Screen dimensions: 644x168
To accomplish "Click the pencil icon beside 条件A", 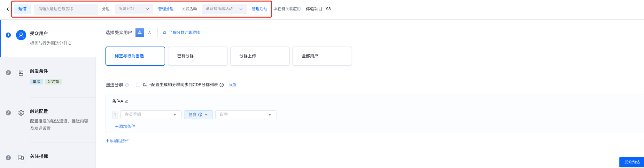I will tap(127, 101).
